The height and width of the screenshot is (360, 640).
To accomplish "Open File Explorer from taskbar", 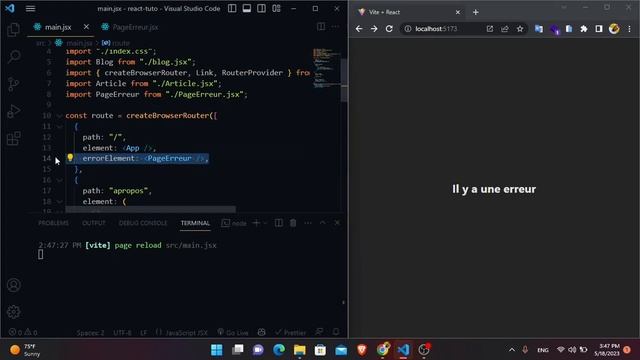I will pyautogui.click(x=300, y=350).
